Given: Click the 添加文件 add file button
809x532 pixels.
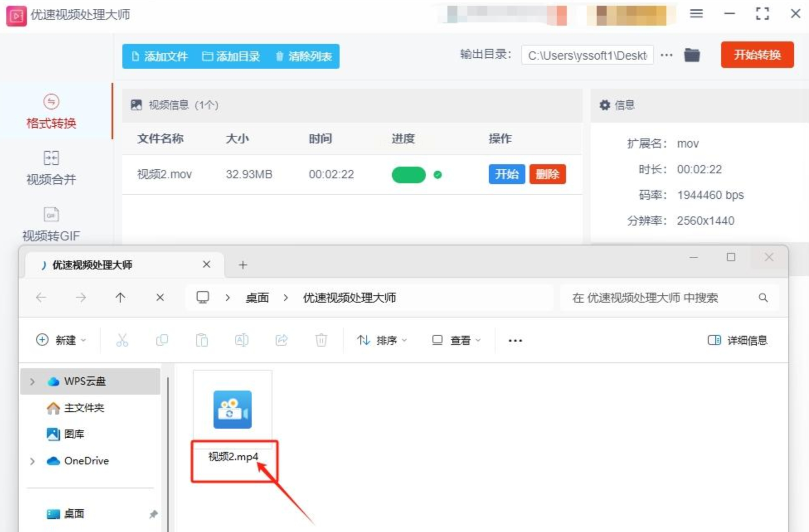Looking at the screenshot, I should click(x=160, y=56).
